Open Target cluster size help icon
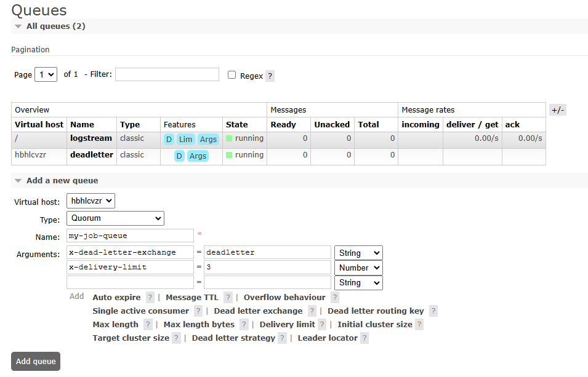Image resolution: width=588 pixels, height=377 pixels. 176,338
